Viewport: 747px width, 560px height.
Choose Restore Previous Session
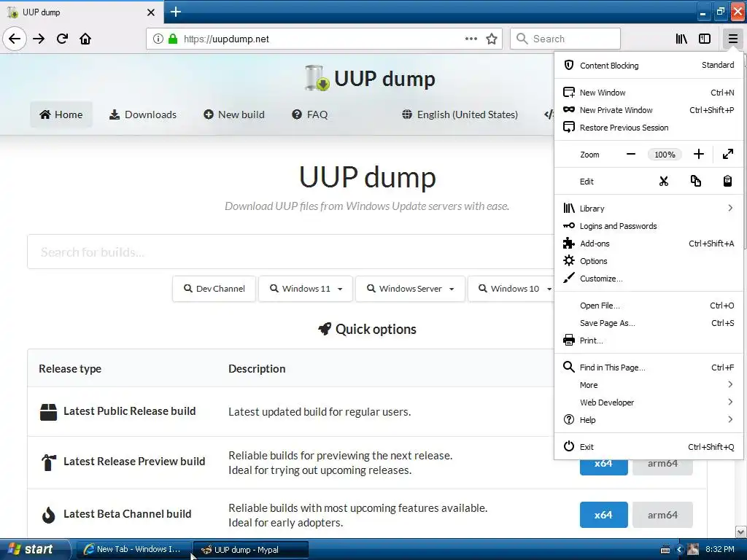tap(649, 128)
